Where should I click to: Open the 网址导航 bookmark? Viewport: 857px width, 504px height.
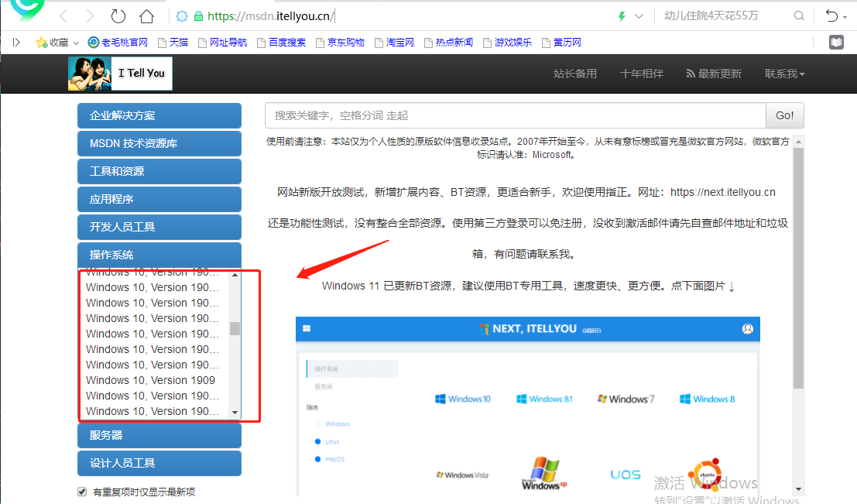pyautogui.click(x=222, y=42)
